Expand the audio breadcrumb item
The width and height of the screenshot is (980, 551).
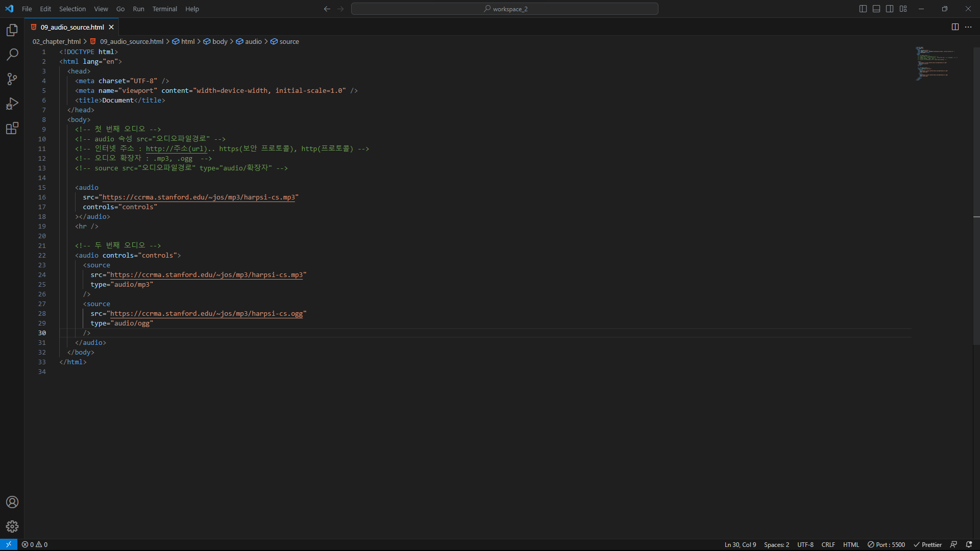[x=253, y=42]
